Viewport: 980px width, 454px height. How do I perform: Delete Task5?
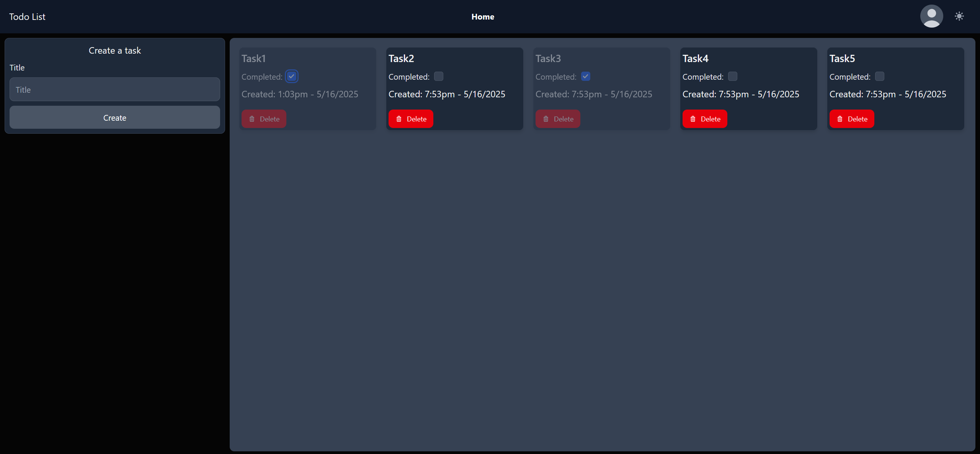pyautogui.click(x=852, y=119)
